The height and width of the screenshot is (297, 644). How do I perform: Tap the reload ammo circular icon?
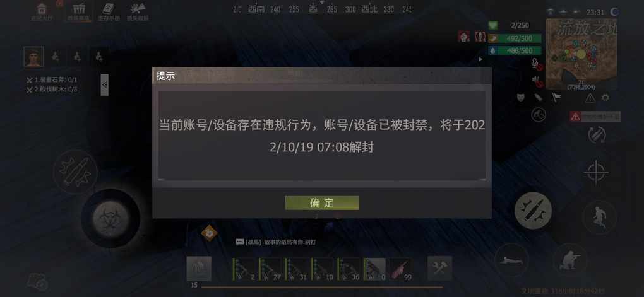[597, 134]
